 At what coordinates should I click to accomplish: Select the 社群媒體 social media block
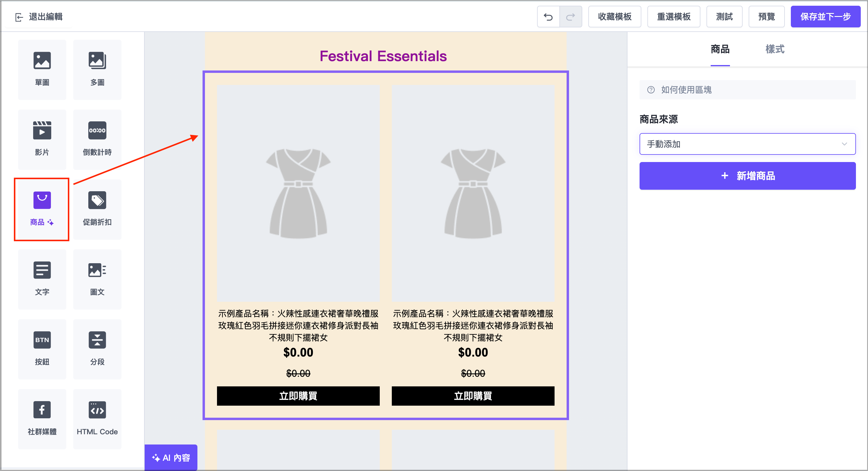click(42, 419)
